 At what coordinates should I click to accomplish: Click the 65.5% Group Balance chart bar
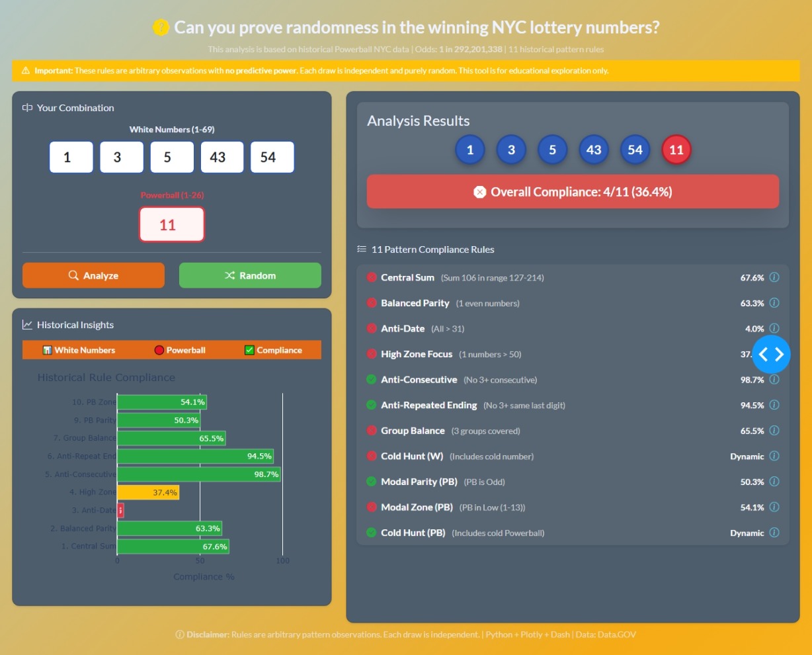[171, 438]
